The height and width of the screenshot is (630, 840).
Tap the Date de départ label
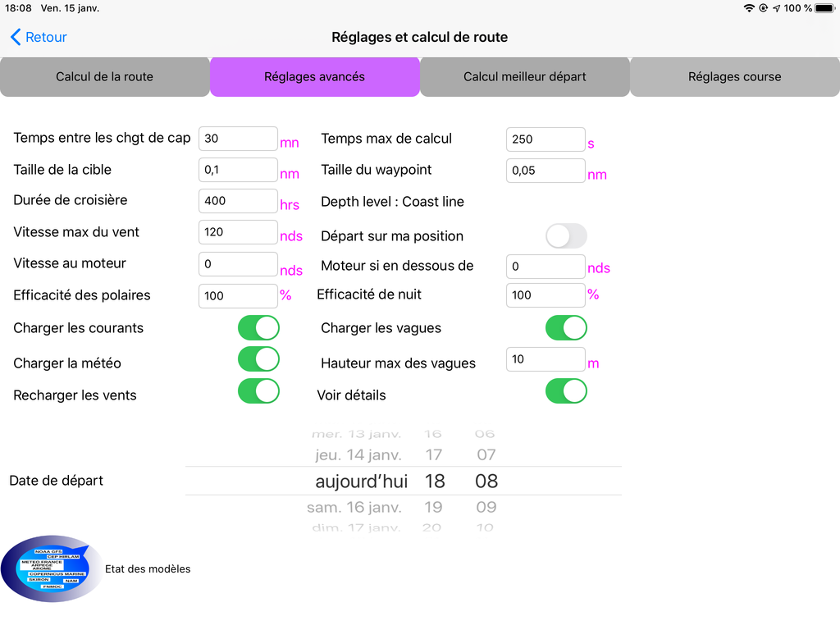point(57,481)
